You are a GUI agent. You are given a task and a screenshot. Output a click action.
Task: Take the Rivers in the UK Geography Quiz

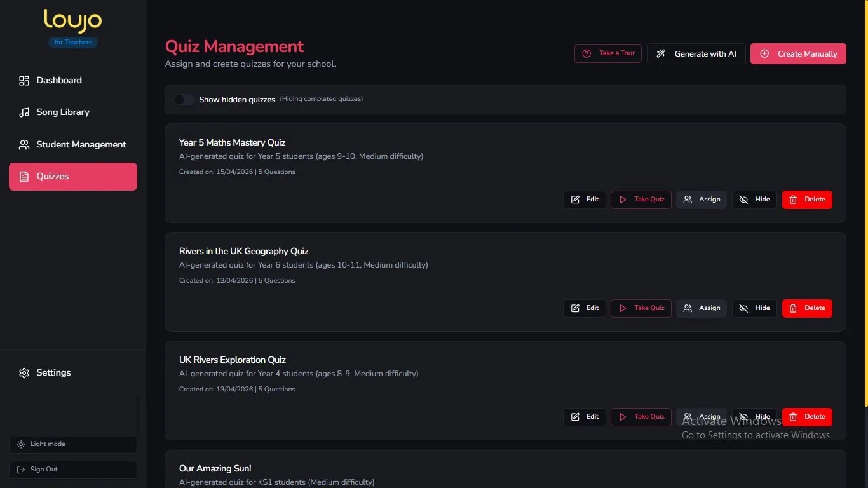click(641, 308)
